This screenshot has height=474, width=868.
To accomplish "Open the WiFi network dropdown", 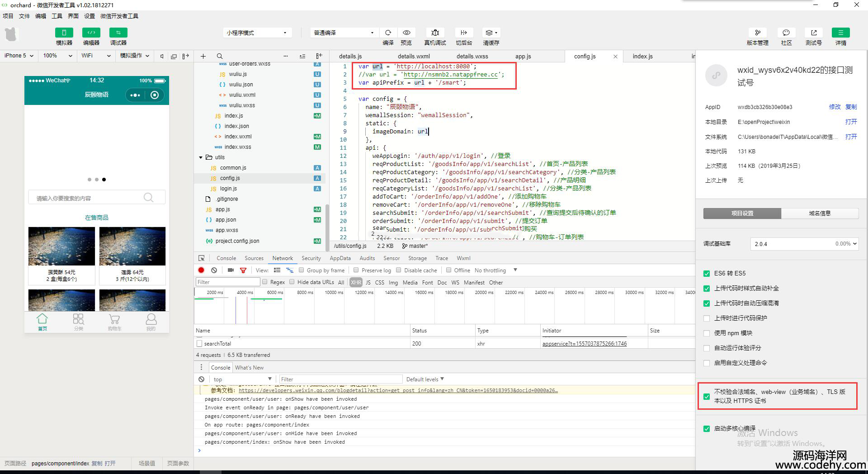I will (96, 56).
